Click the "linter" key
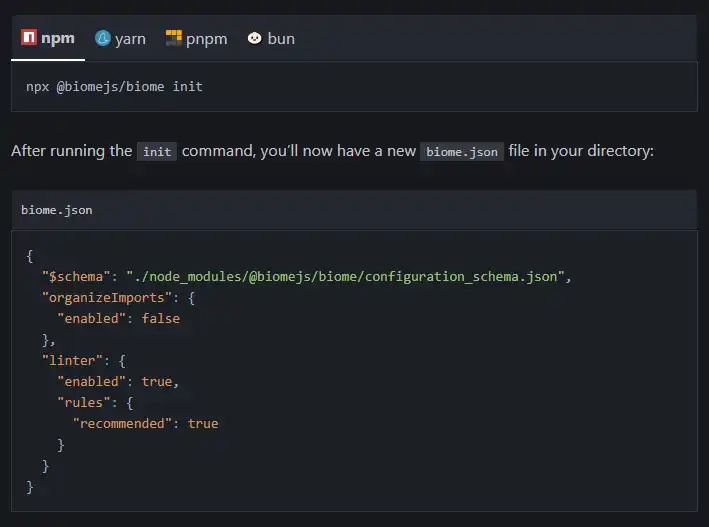The width and height of the screenshot is (709, 527). [72, 361]
